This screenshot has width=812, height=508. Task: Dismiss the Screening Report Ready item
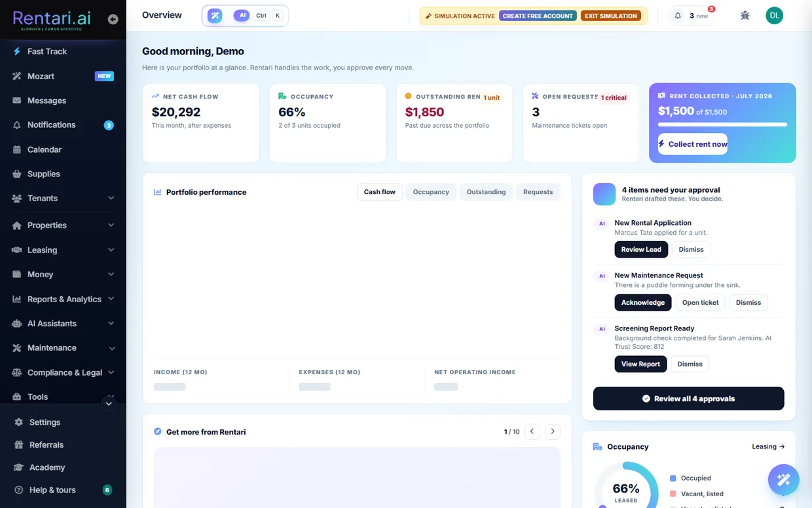point(690,364)
